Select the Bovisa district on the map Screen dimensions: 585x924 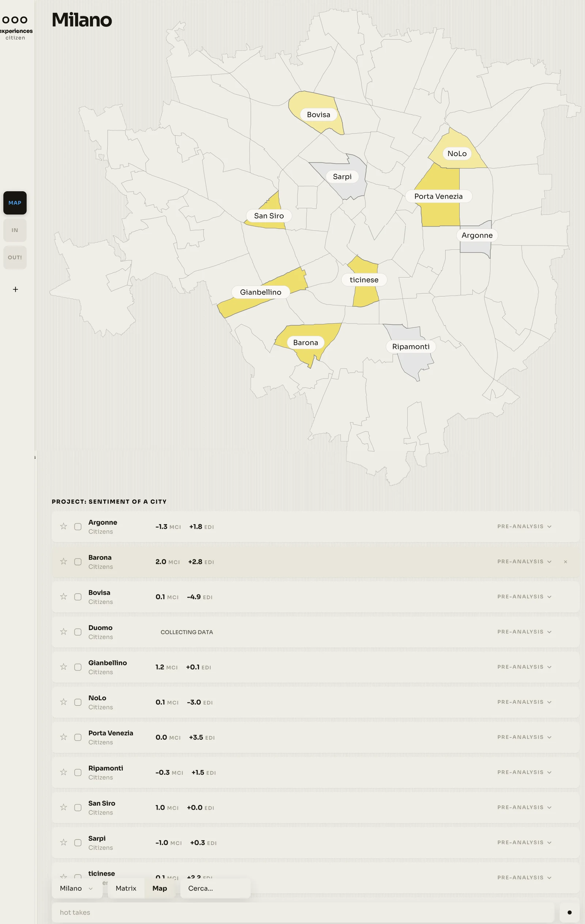pyautogui.click(x=318, y=115)
